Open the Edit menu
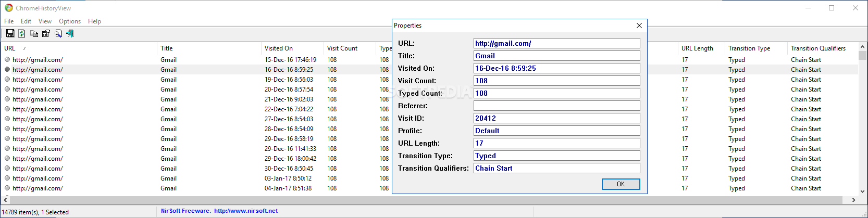The height and width of the screenshot is (218, 868). pos(26,21)
